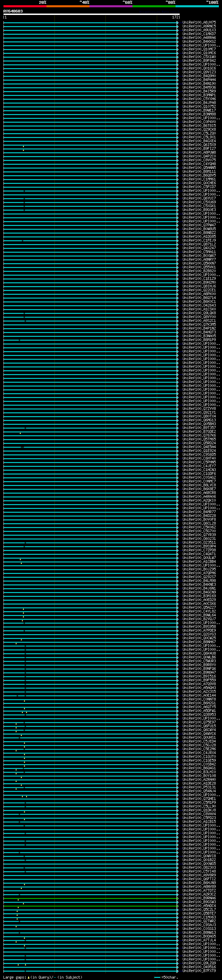The height and width of the screenshot is (980, 222).
Task: Open the UniRef100_A9RNC5 hit label
Action: tap(199, 26)
